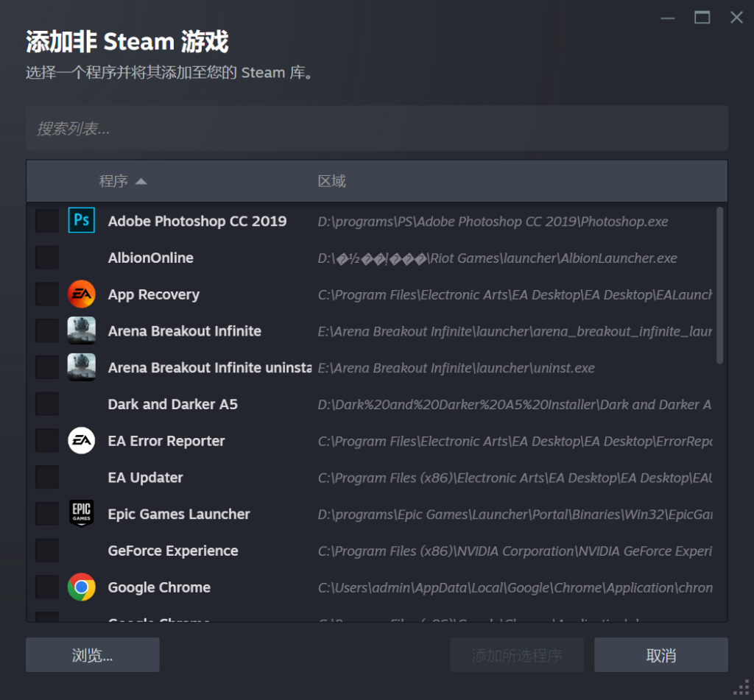The width and height of the screenshot is (754, 700).
Task: Select the GeForce Experience program name
Action: click(x=173, y=551)
